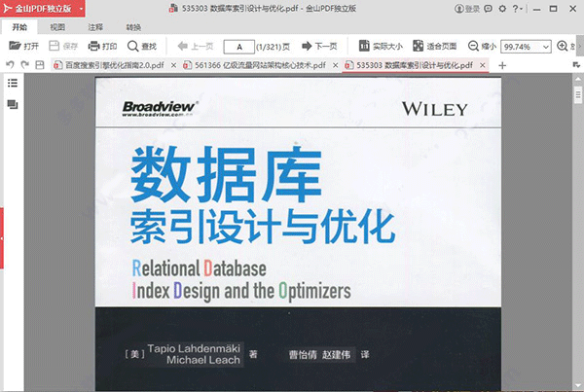
Task: Open the zoom percentage 99.74% dropdown
Action: click(546, 47)
